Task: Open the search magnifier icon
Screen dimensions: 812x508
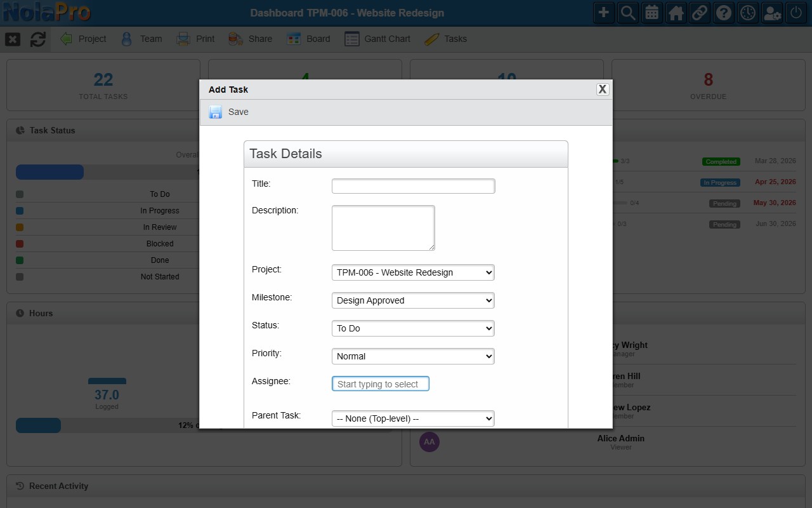Action: (x=628, y=13)
